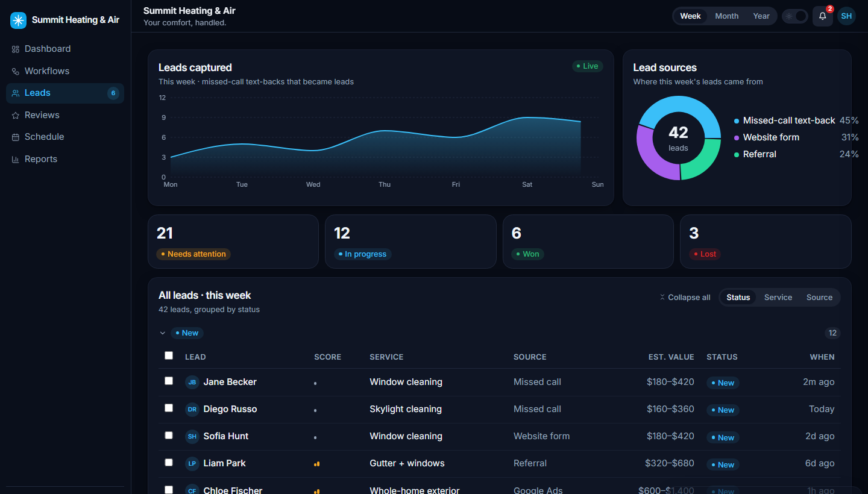Switch the time range to Month

coord(726,16)
